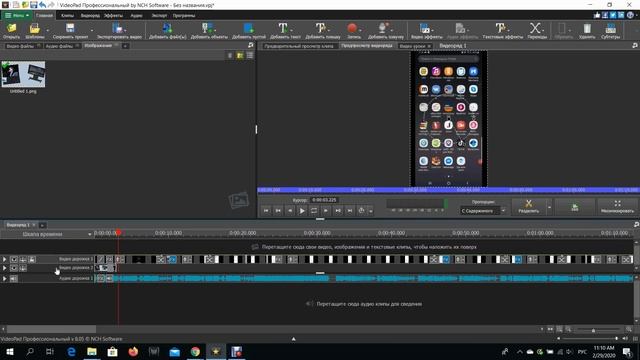Open the Save Project dropdown arrow
Viewport: 640px width, 360px height.
(x=91, y=29)
